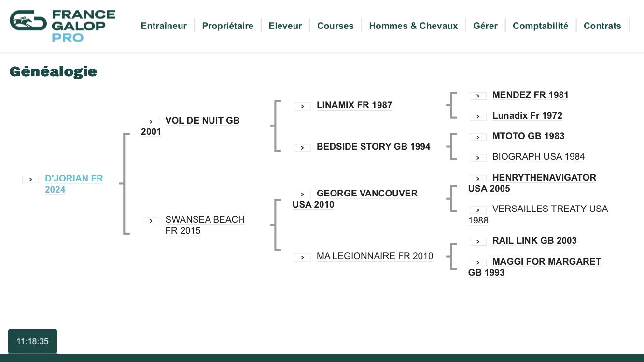Click the Généalogie page heading
This screenshot has height=362, width=644.
point(53,71)
